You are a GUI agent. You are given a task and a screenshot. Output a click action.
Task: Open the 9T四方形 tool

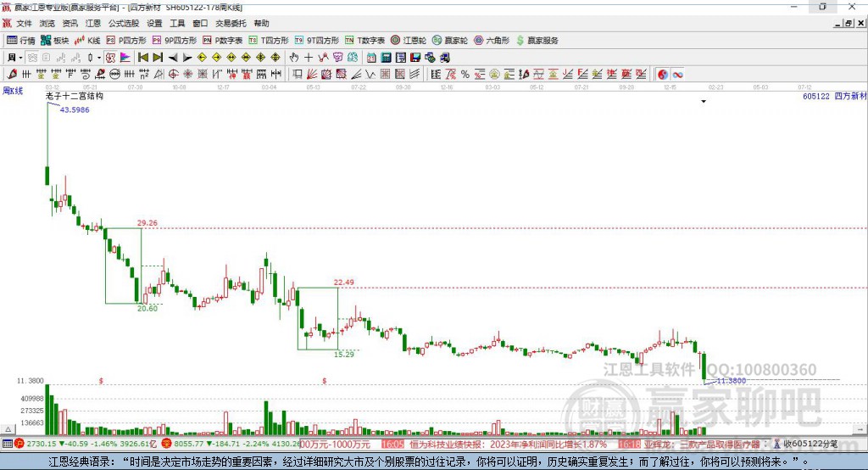tap(317, 41)
